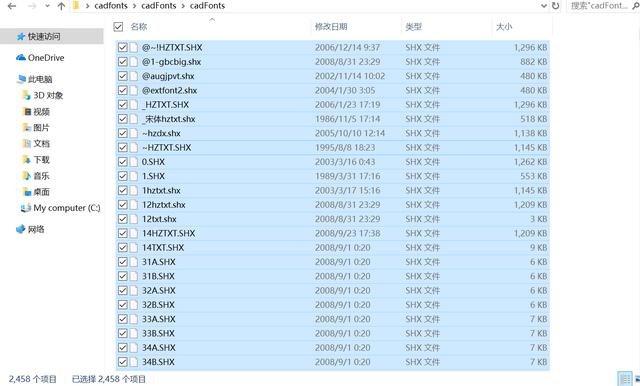Uncheck the @extfont2.shx checkbox
This screenshot has height=386, width=640.
click(122, 90)
